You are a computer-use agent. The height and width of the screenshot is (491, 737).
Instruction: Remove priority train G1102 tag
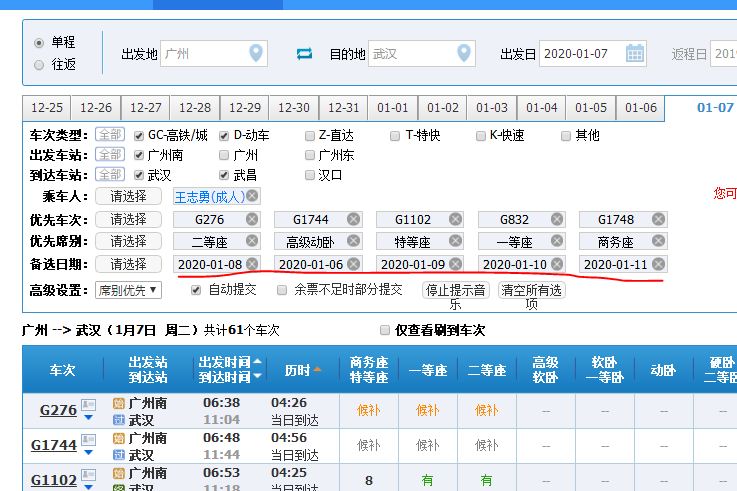pos(455,219)
